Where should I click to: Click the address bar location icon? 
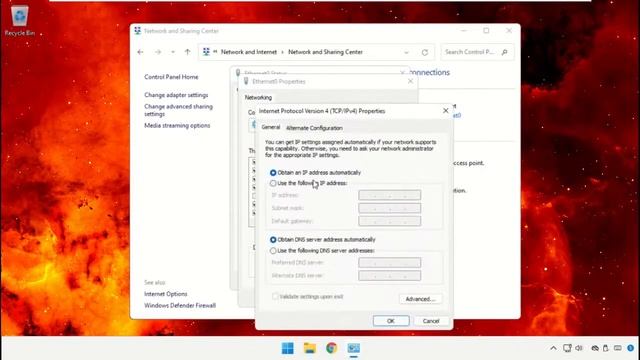[206, 52]
